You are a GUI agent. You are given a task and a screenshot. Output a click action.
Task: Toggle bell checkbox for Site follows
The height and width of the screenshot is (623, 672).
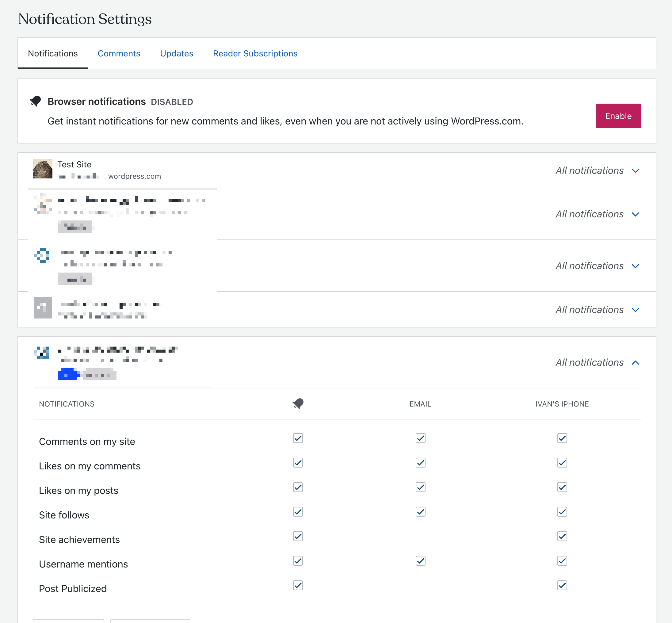tap(298, 512)
